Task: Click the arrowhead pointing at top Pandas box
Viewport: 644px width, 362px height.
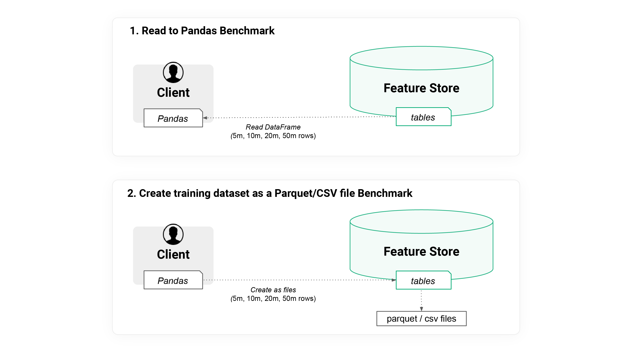Action: click(x=205, y=118)
